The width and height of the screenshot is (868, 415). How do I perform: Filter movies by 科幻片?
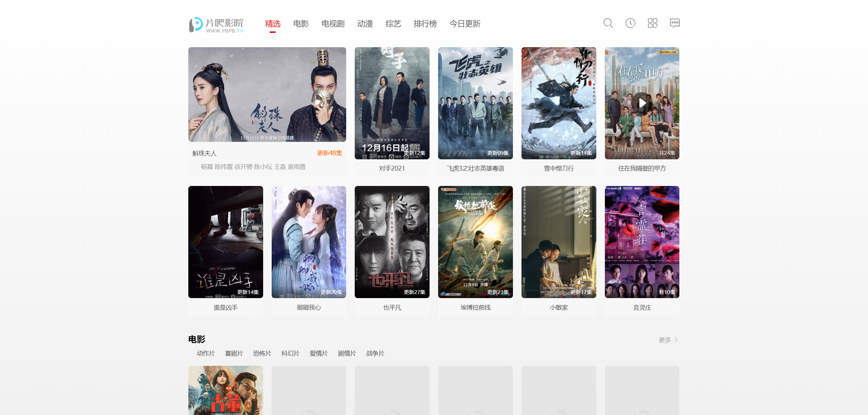click(x=290, y=353)
